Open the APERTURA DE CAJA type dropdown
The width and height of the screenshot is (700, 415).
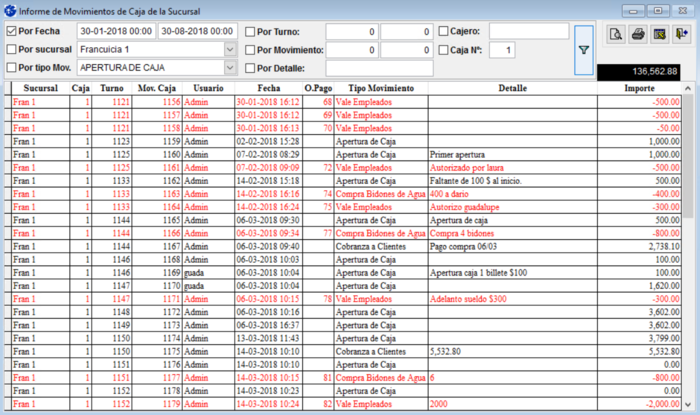click(x=231, y=68)
